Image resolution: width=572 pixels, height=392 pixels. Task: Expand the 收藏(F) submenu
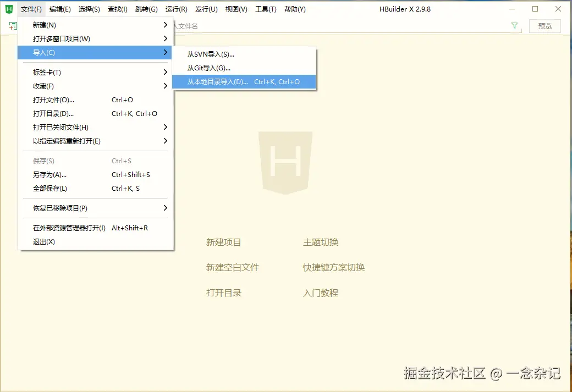pos(96,86)
